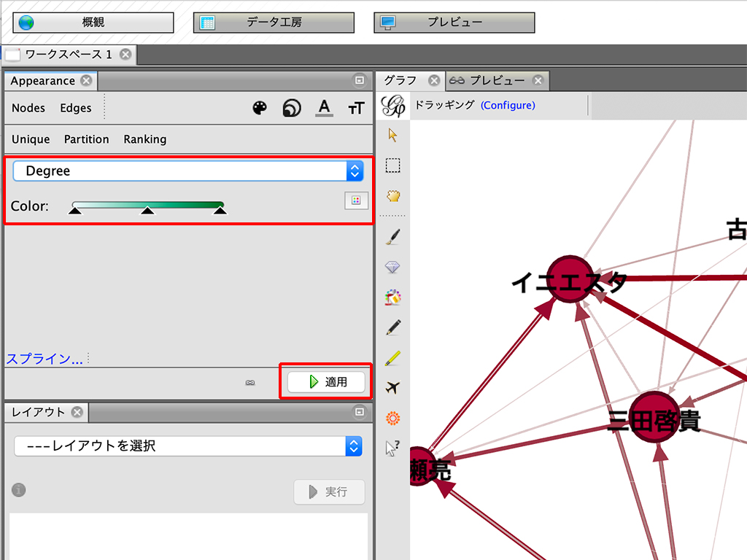Viewport: 747px width, 560px height.
Task: Choose the node size icon in Appearance
Action: click(x=292, y=108)
